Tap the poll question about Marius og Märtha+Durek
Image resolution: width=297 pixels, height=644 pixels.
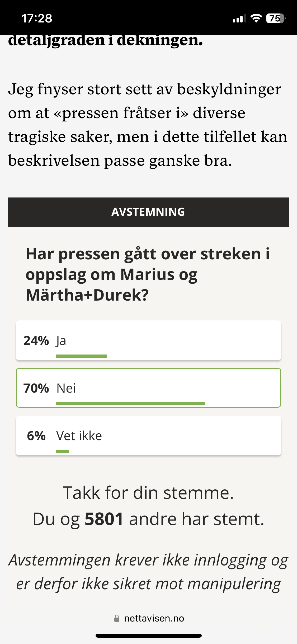148,274
